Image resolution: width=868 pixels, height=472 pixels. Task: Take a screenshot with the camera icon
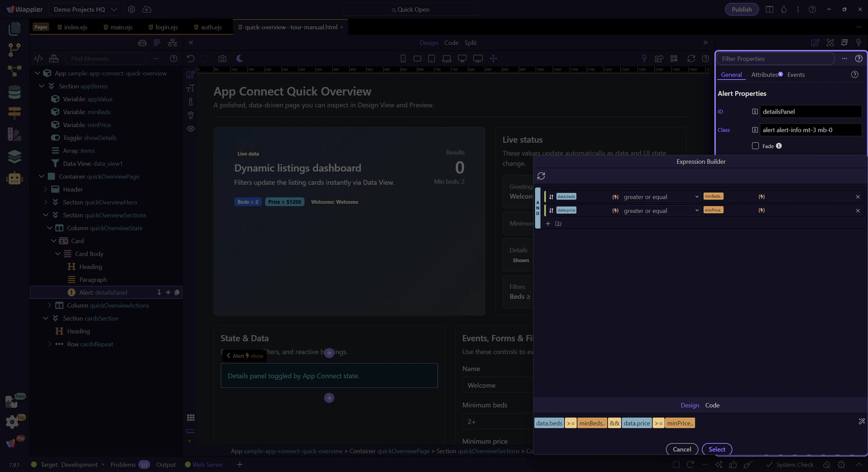222,58
